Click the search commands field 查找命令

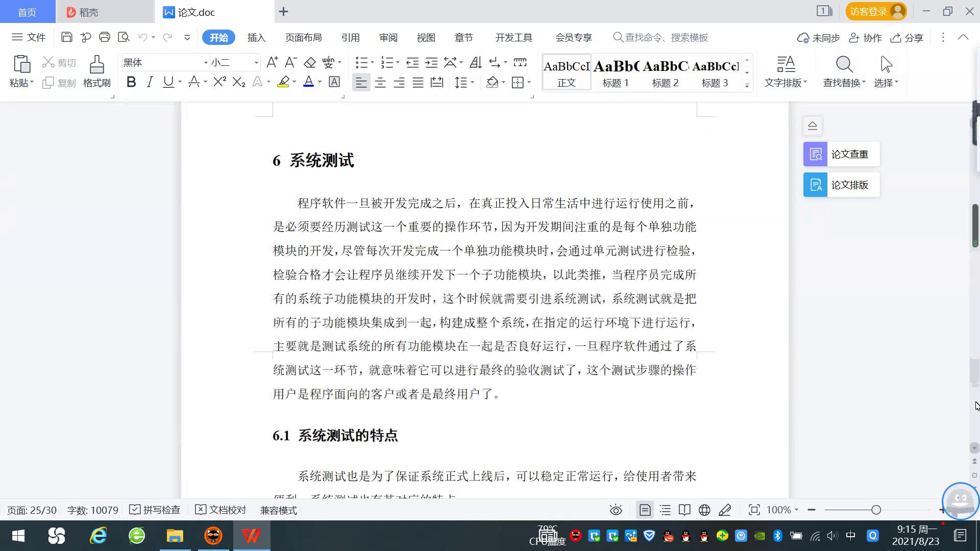point(666,38)
